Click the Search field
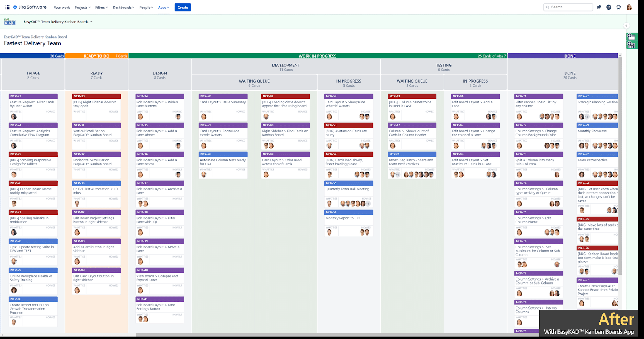644x339 pixels. (x=568, y=7)
